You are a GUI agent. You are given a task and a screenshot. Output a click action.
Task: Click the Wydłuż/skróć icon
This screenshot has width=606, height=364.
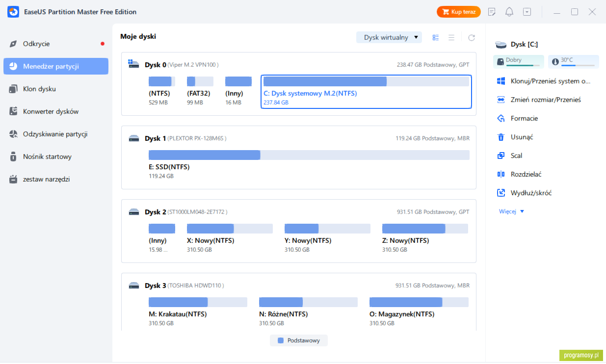[501, 193]
